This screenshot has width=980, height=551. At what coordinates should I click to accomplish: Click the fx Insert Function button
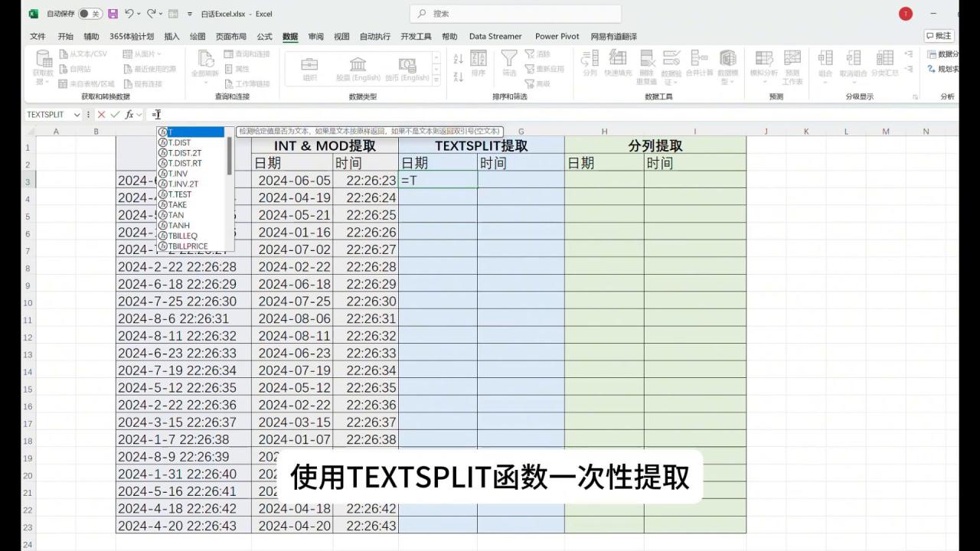130,115
